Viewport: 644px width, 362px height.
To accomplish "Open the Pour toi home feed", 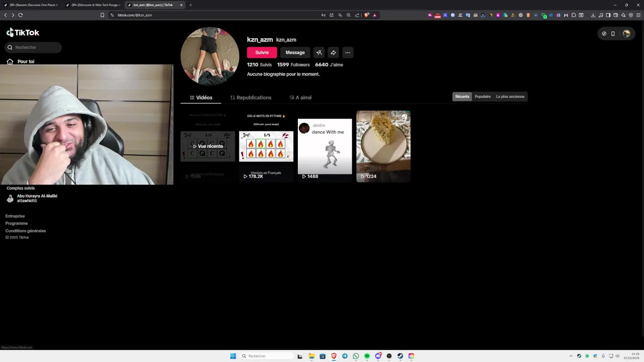I will point(21,61).
